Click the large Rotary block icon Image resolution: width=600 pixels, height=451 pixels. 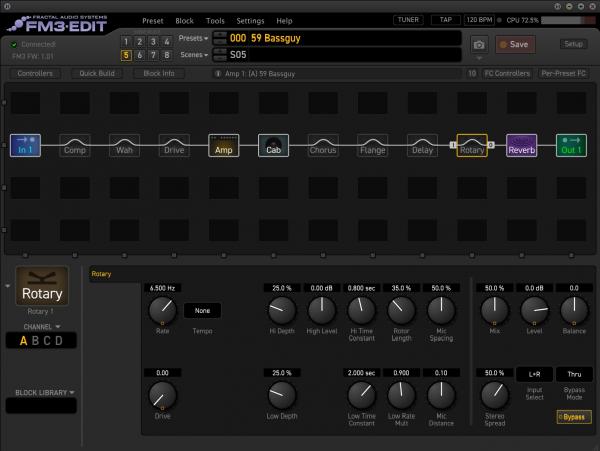pyautogui.click(x=42, y=286)
